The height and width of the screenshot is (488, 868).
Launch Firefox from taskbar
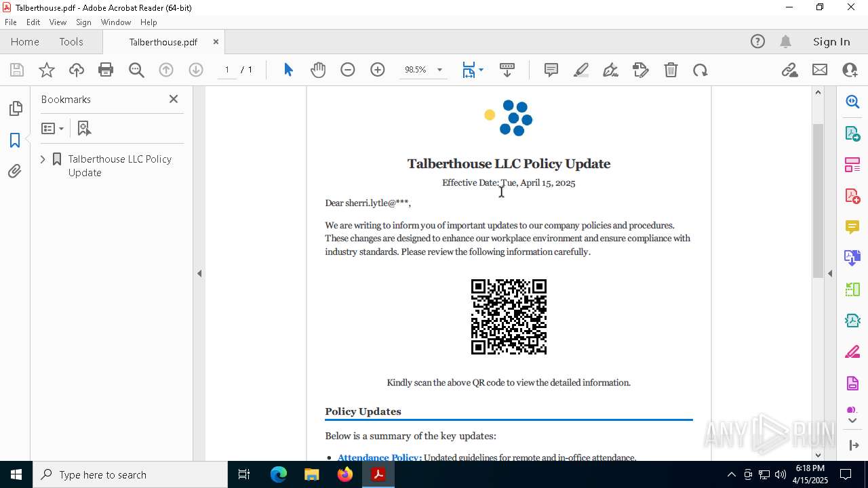coord(345,474)
